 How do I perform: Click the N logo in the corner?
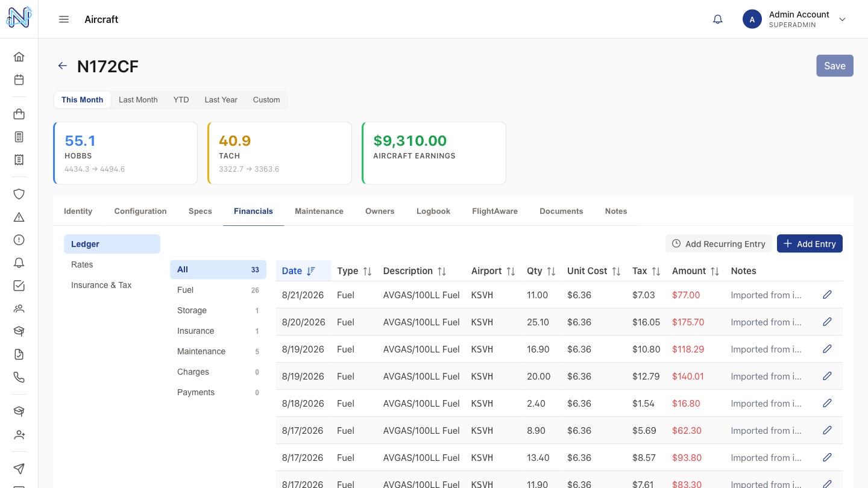pos(19,17)
